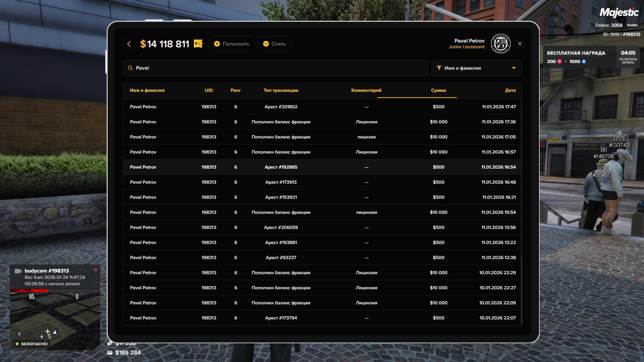This screenshot has height=362, width=644.
Task: Click the search field containing Pavel
Action: [275, 68]
